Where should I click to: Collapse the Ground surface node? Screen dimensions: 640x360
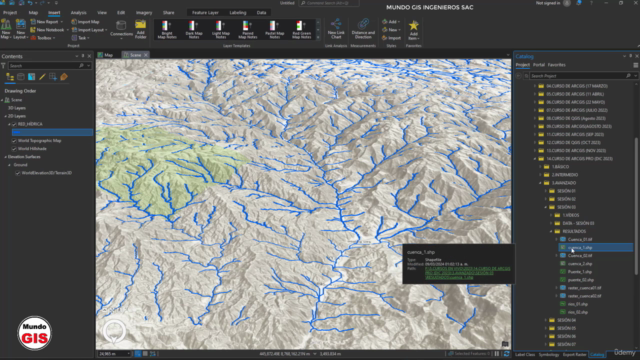9,165
